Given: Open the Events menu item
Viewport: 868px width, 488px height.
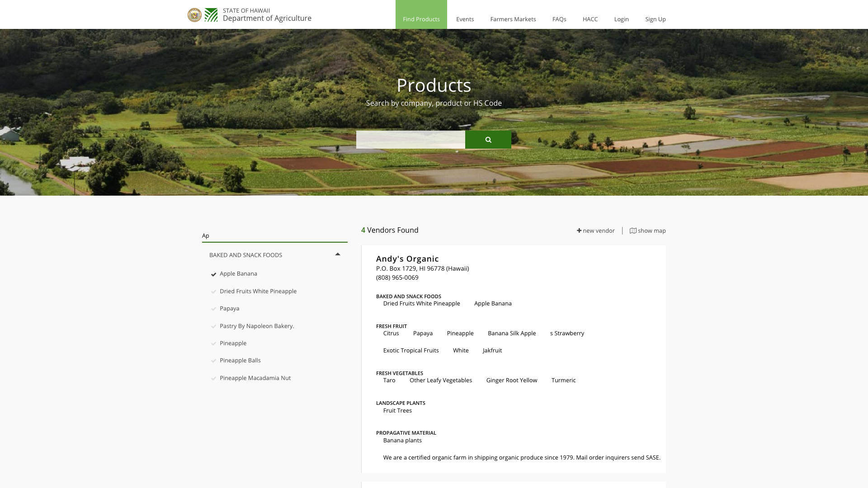Looking at the screenshot, I should (465, 19).
